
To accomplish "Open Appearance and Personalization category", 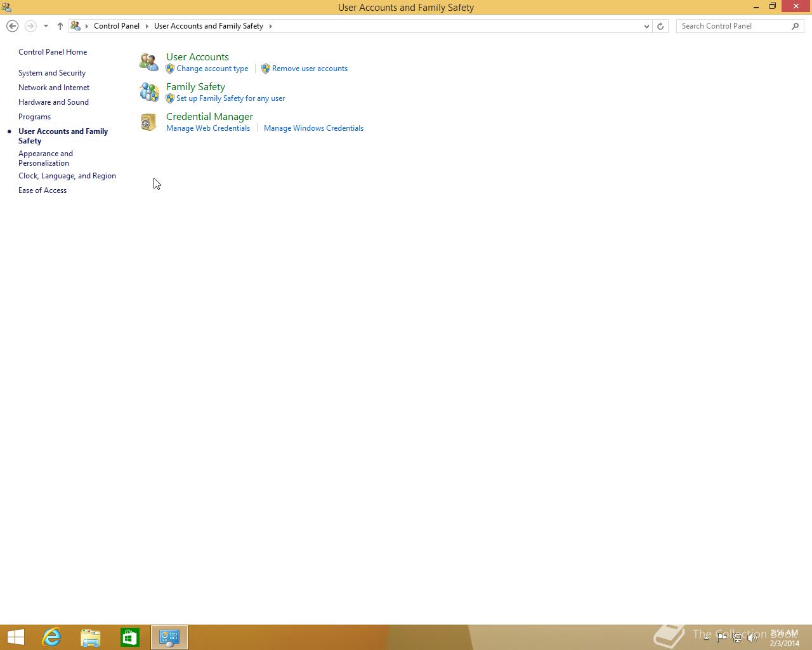I will (46, 158).
